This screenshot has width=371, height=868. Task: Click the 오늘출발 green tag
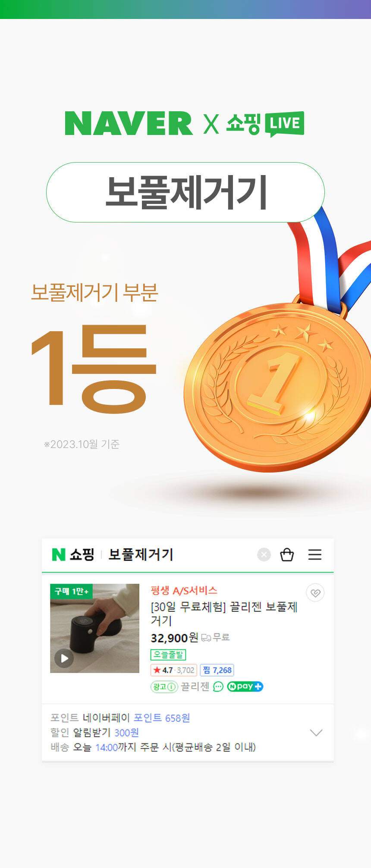click(168, 655)
